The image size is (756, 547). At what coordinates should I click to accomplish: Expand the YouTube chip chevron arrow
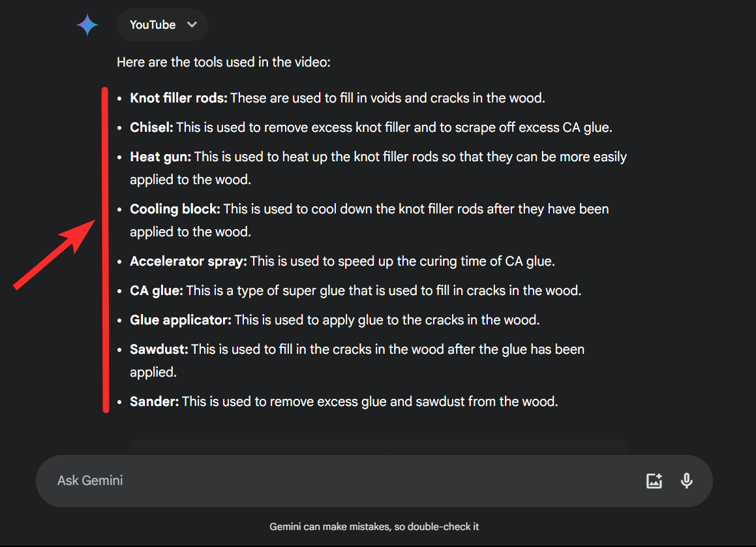pyautogui.click(x=192, y=25)
